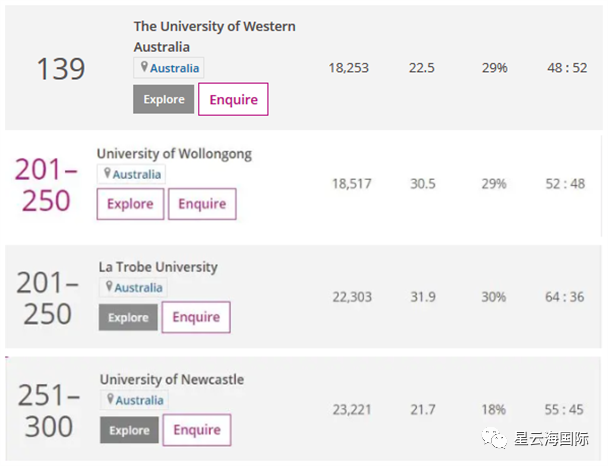Image resolution: width=608 pixels, height=466 pixels.
Task: Click the location pin icon under University of Newcastle
Action: tap(110, 399)
